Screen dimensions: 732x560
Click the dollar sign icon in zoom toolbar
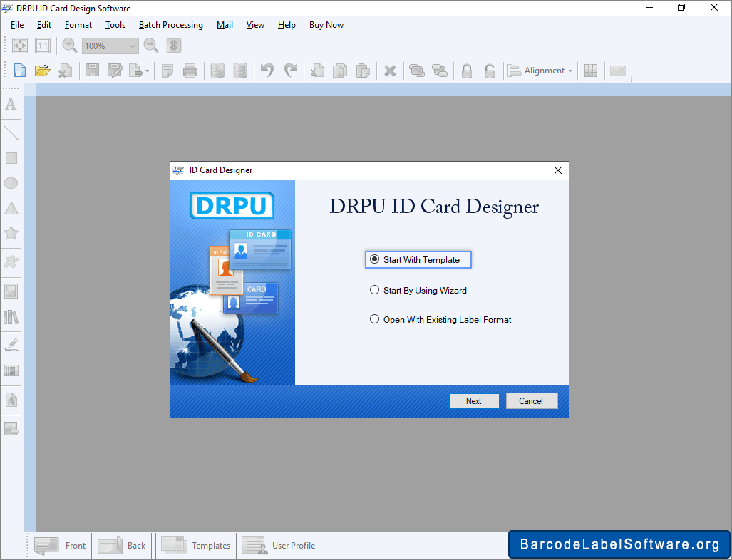pyautogui.click(x=174, y=46)
